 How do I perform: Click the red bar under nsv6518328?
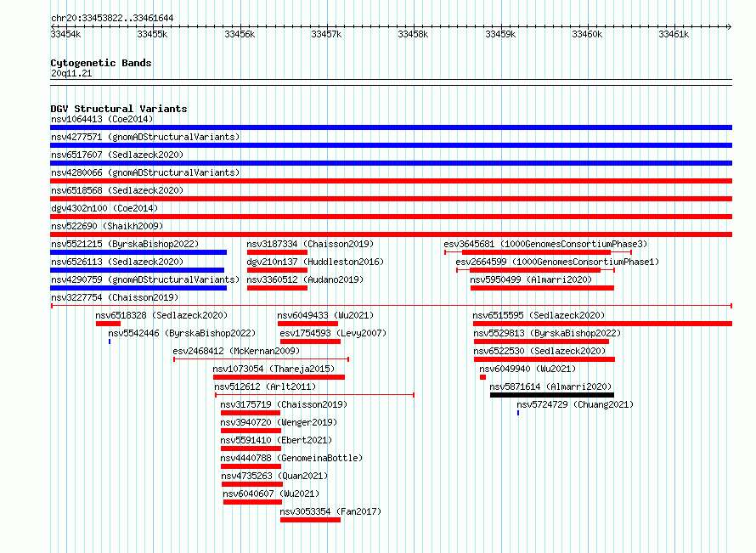point(108,324)
